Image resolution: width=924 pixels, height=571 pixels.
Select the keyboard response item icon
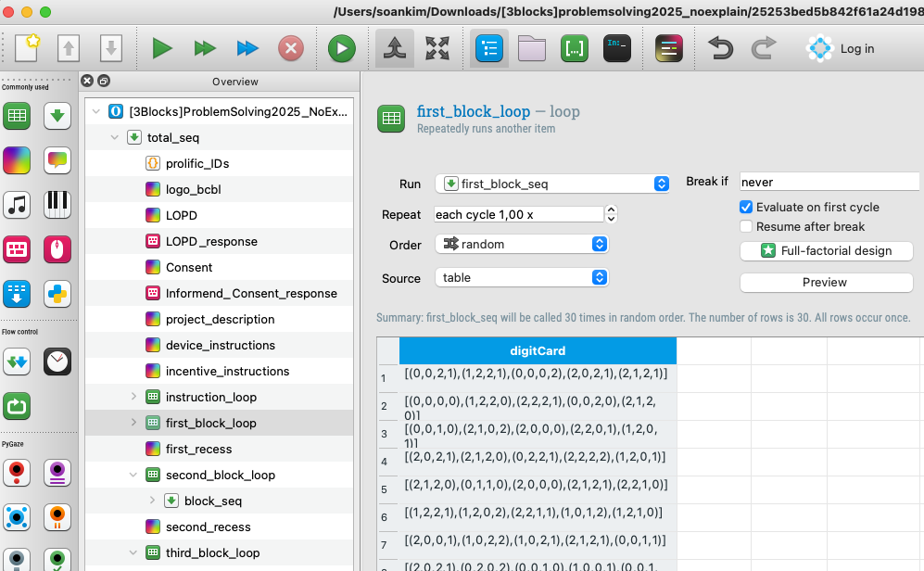(x=17, y=248)
